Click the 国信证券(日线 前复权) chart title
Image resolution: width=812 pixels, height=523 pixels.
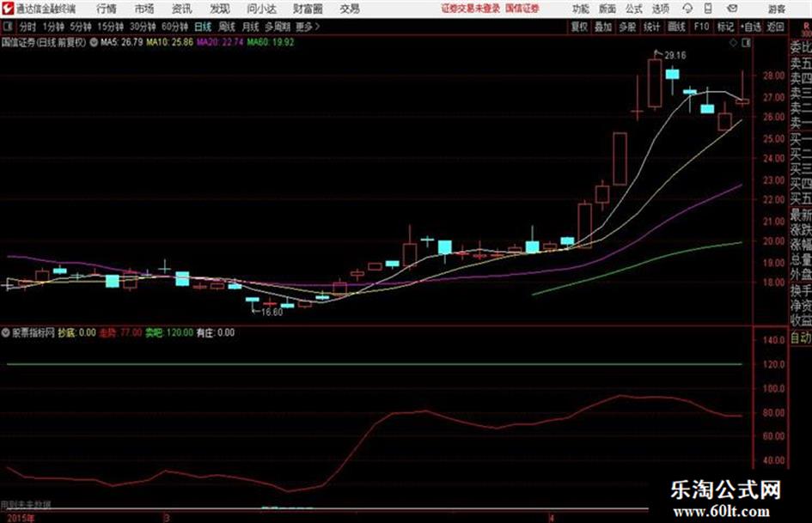coord(44,42)
